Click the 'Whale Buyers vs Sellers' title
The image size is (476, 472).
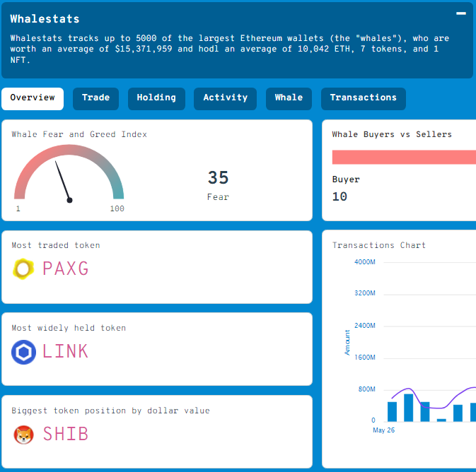pos(392,134)
